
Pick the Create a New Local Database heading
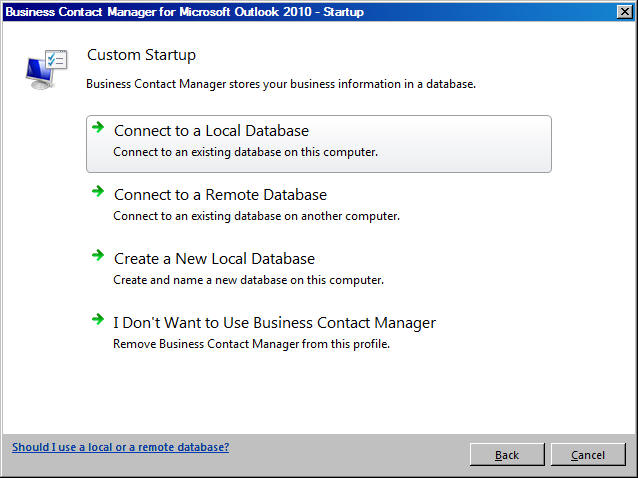(214, 259)
